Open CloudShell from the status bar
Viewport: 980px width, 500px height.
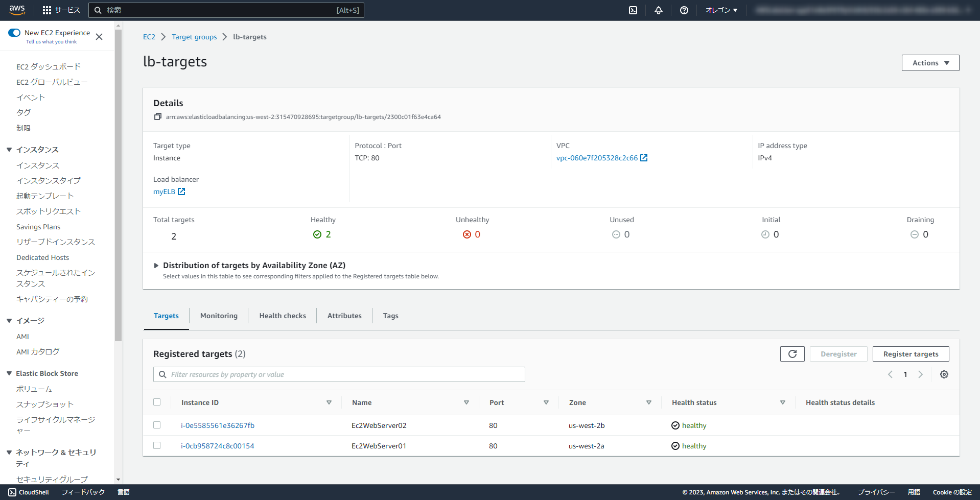pos(29,492)
